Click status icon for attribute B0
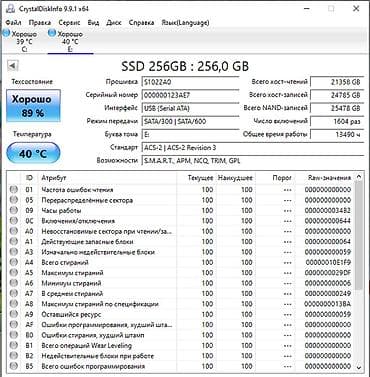Screen dimensions: 370x377 [14, 335]
